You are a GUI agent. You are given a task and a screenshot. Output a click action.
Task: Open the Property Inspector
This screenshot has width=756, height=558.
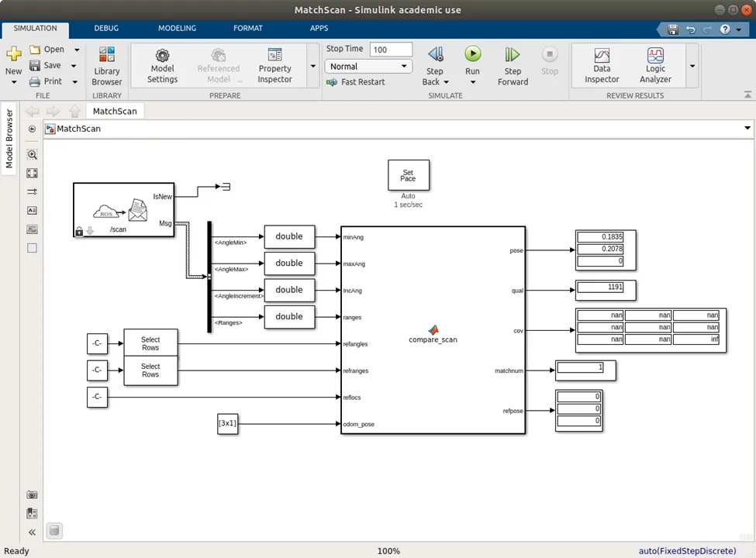tap(274, 66)
